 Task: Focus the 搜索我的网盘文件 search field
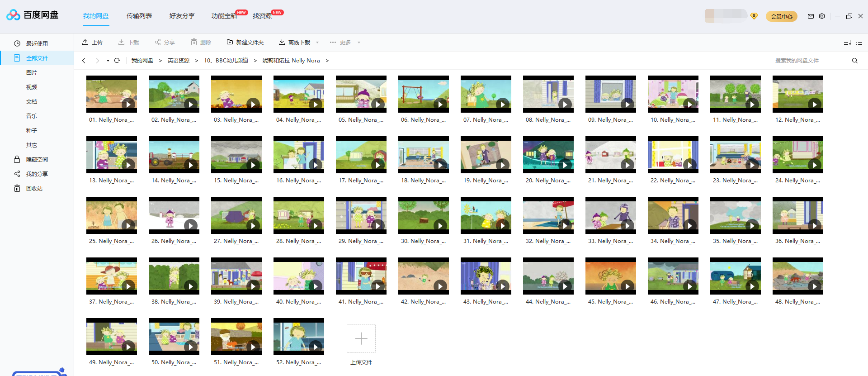tap(809, 60)
